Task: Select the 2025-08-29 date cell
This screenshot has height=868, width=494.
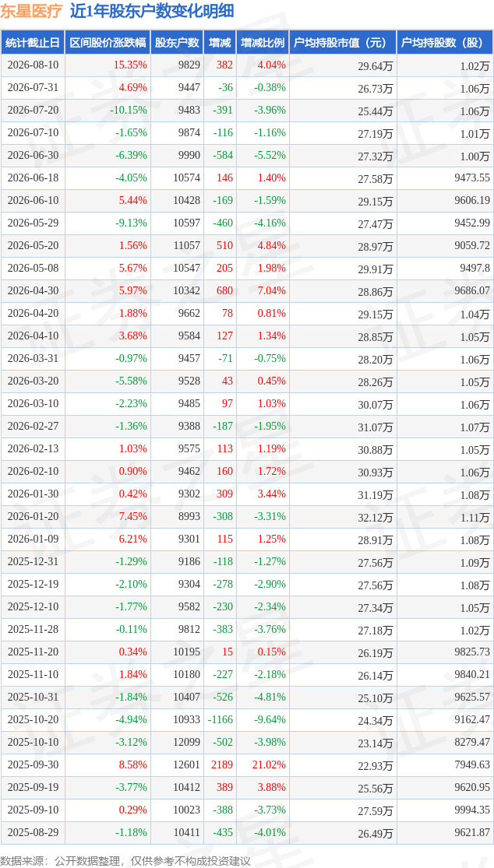Action: 33,832
